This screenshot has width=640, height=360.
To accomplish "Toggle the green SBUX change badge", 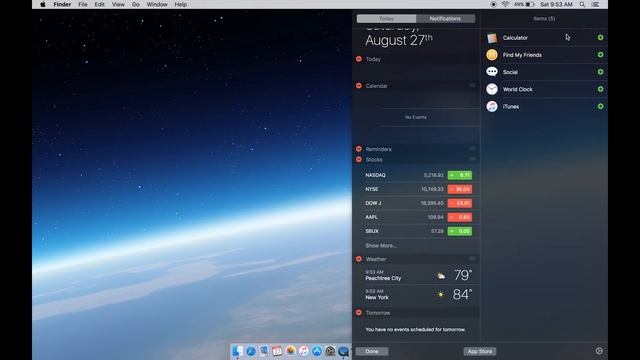I will tap(460, 231).
